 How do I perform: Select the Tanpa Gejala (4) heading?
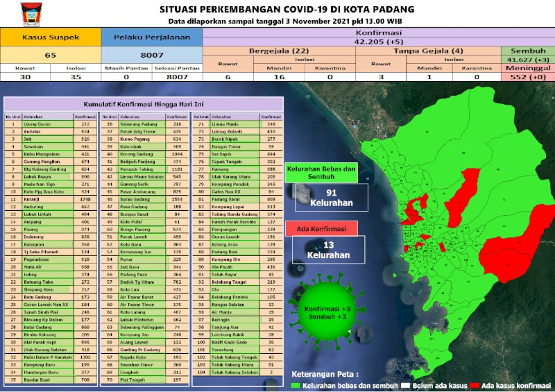pos(428,51)
